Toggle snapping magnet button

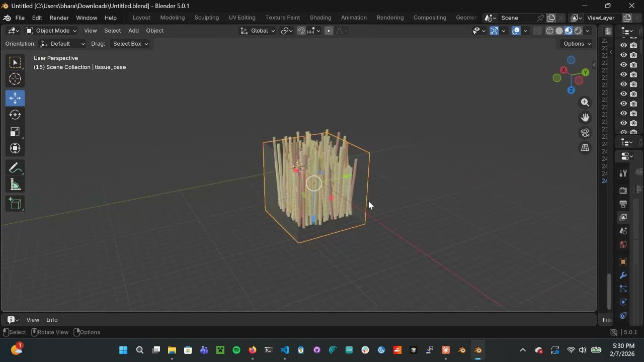301,31
